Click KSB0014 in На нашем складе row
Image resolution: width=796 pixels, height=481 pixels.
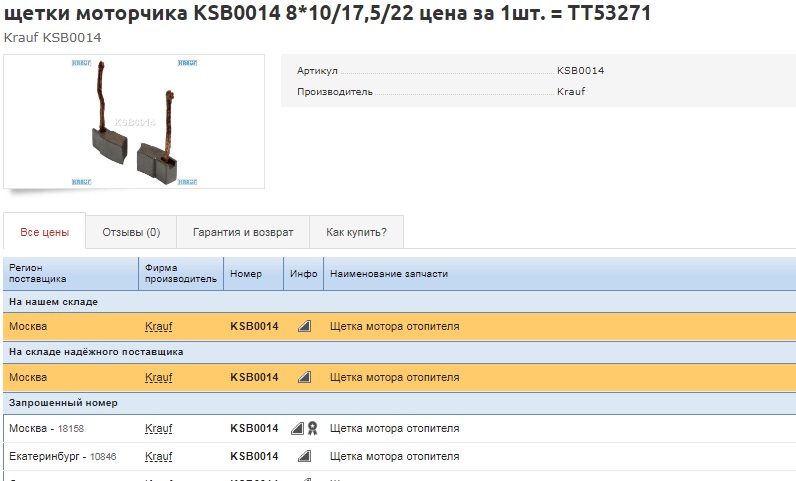click(x=254, y=326)
